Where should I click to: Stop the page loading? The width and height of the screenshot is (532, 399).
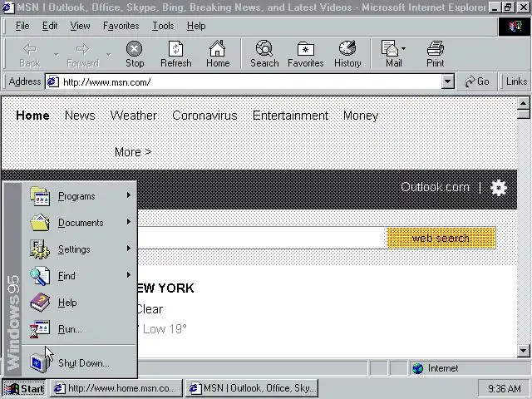pyautogui.click(x=135, y=55)
